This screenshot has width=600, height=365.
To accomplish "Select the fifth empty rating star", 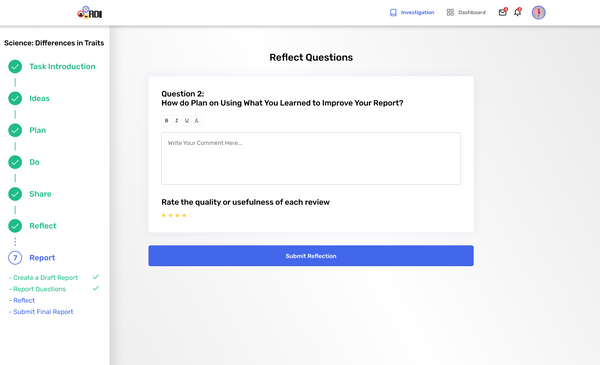I will [191, 215].
